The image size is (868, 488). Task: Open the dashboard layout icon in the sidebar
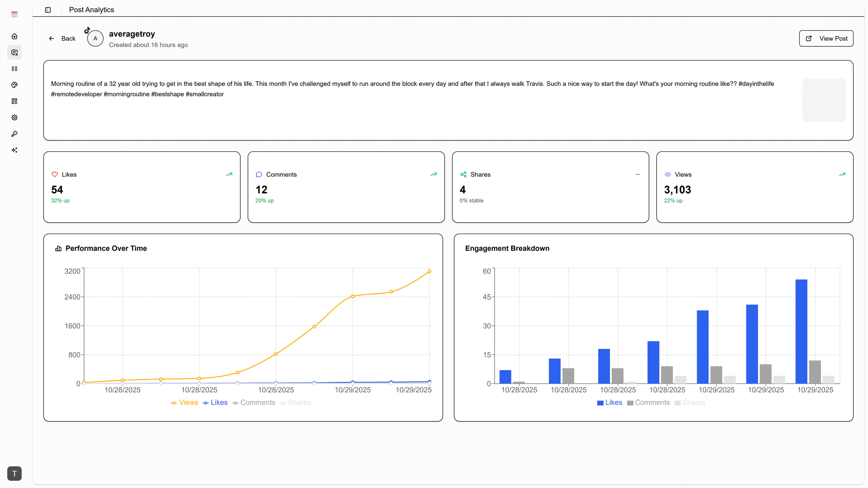click(14, 101)
